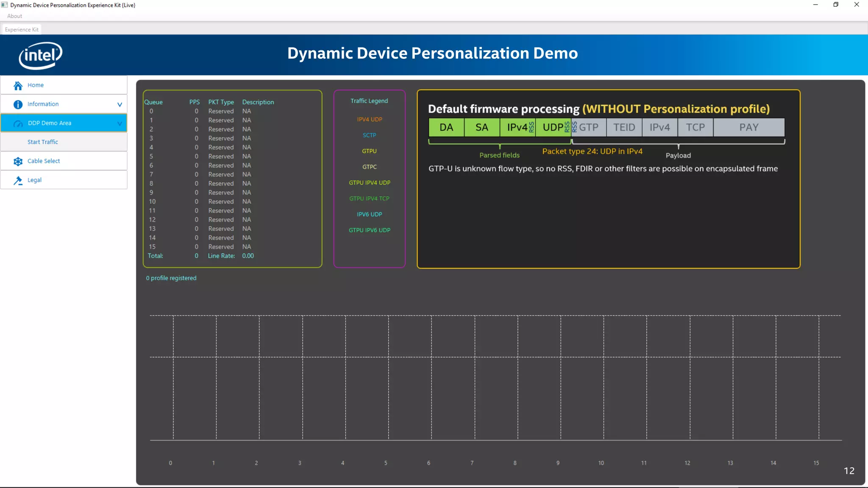Screen dimensions: 868x488
Task: Click the Home house icon
Action: [x=18, y=86]
